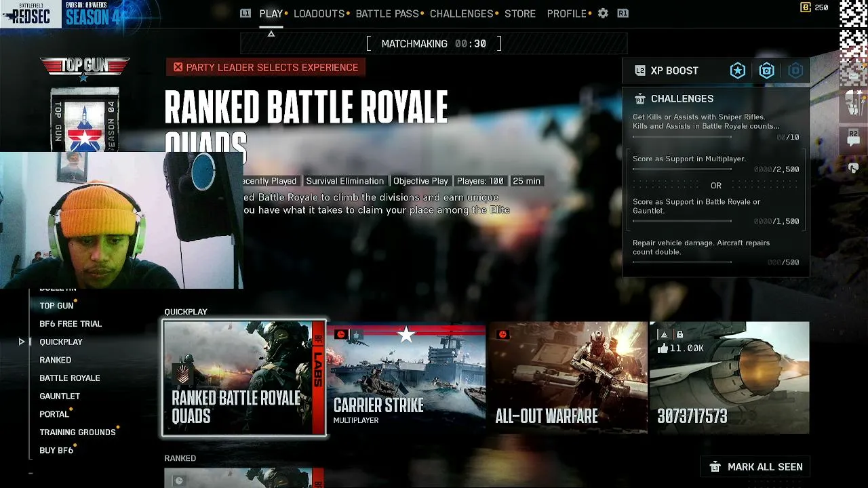Click the lock icon on the 3073717573 card
This screenshot has width=868, height=488.
coord(679,335)
